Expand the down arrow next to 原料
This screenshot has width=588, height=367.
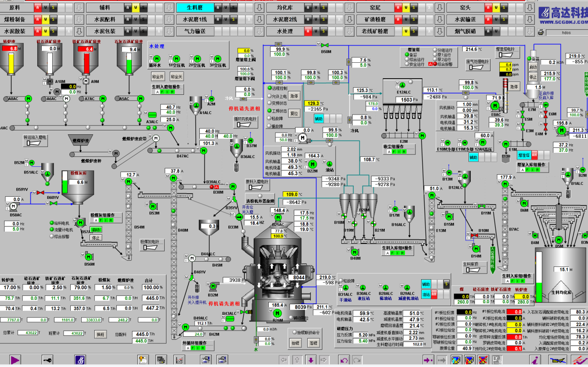79,8
